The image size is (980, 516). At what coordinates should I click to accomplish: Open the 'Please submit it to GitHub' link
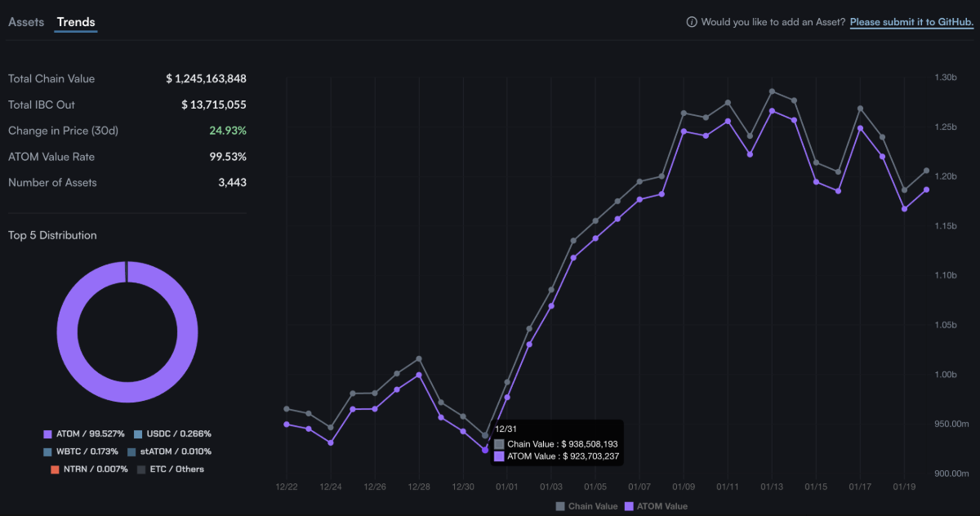911,22
